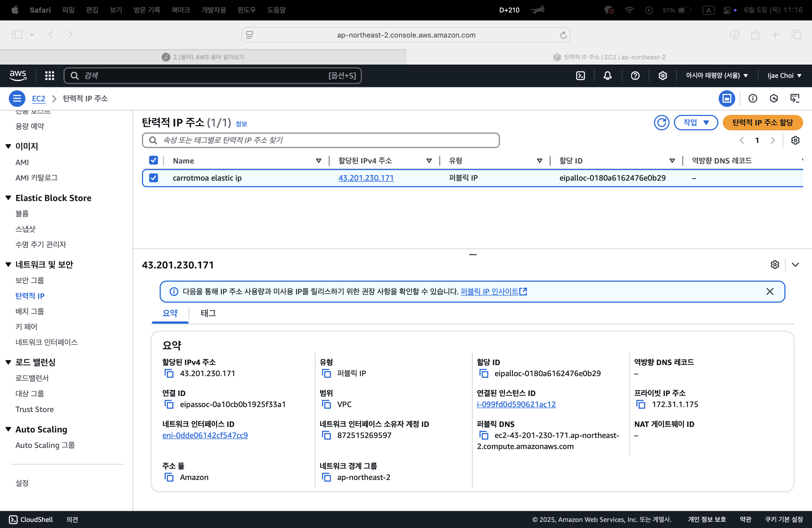Copy the private IP address 172.31.1.175
Image resolution: width=812 pixels, height=528 pixels.
pos(641,404)
